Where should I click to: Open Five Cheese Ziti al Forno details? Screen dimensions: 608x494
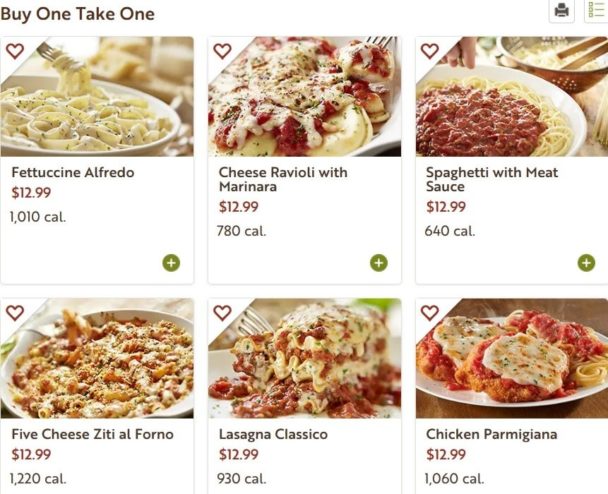93,434
